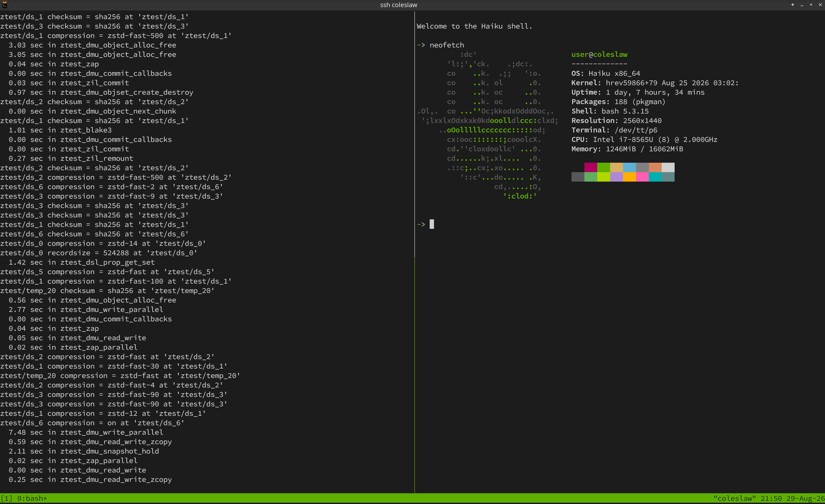The height and width of the screenshot is (504, 825).
Task: Click the typed 'neofetch' command
Action: point(447,45)
